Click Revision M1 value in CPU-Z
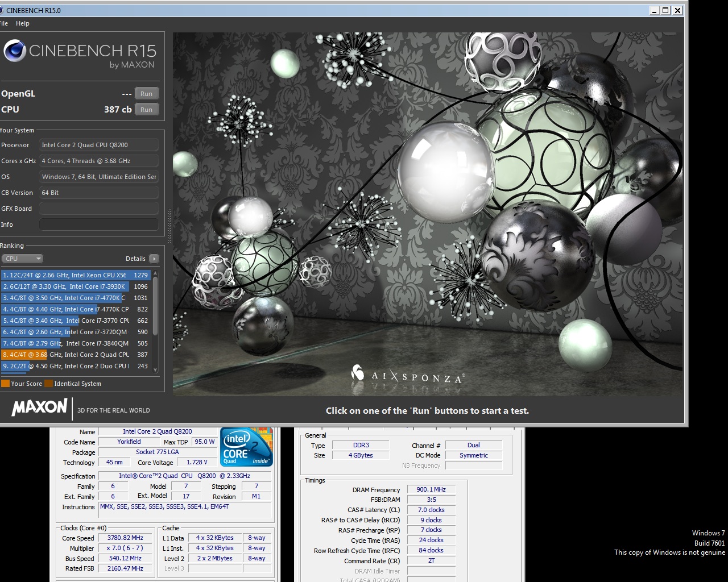 tap(256, 496)
